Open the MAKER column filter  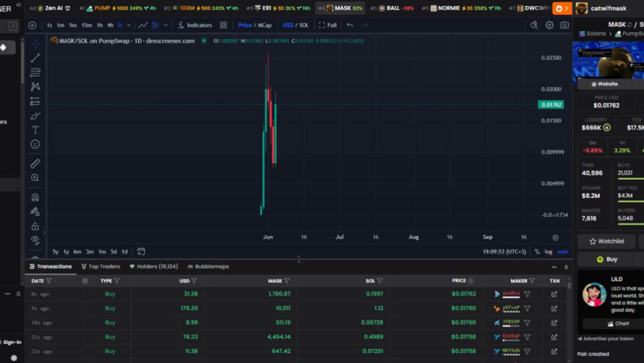532,281
